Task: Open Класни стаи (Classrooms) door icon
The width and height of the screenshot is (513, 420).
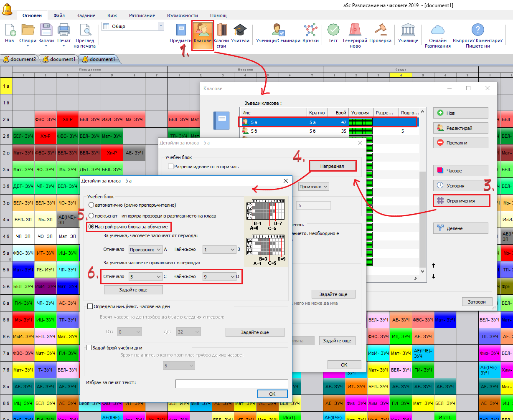Action: pos(221,31)
